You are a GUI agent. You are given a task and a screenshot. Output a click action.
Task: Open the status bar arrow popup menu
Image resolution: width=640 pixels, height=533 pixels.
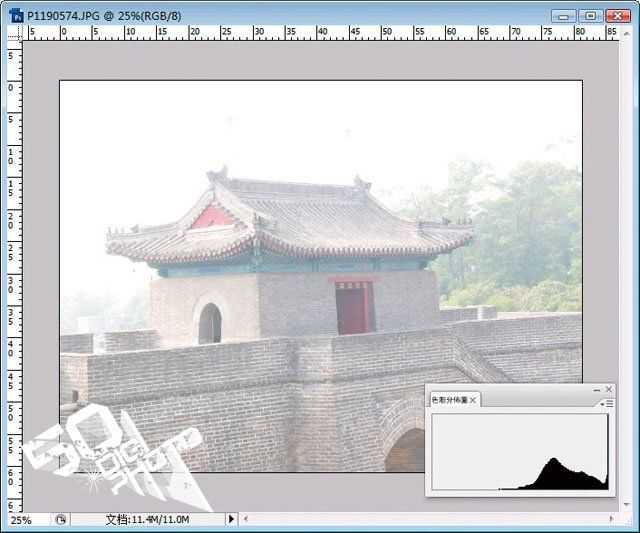click(x=231, y=519)
